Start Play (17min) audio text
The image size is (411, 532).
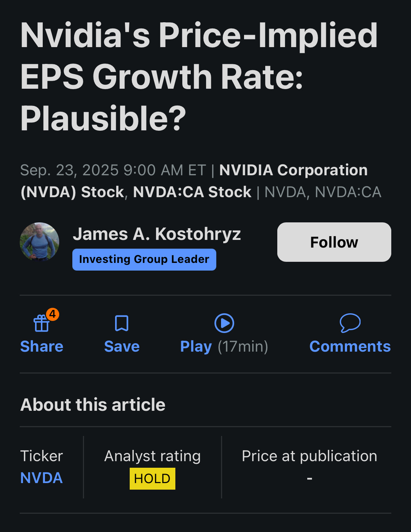tap(224, 347)
